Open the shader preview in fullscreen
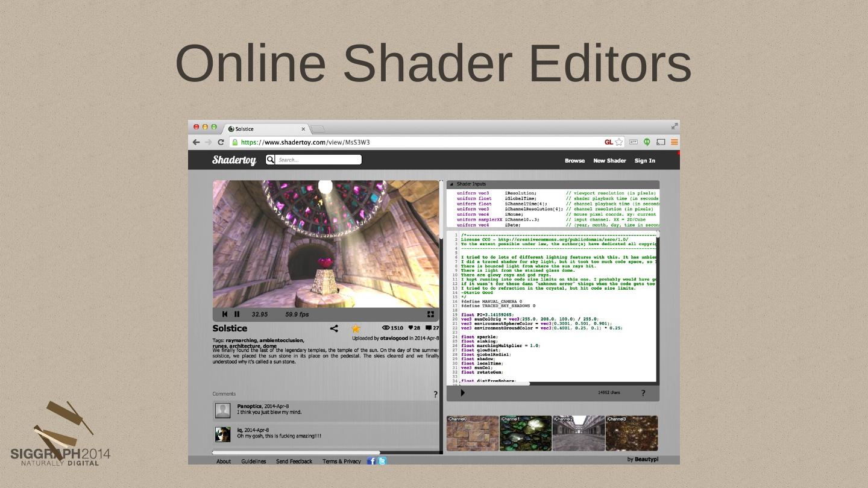The image size is (868, 488). (430, 314)
